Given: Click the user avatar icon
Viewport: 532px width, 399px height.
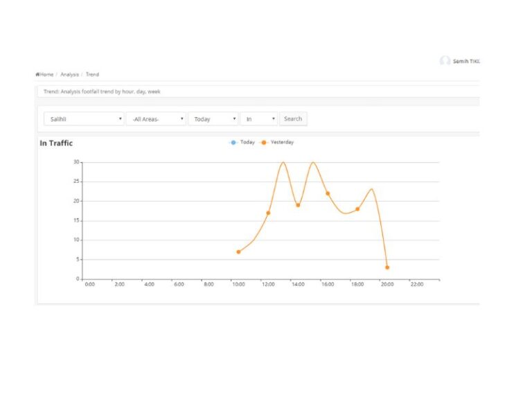Looking at the screenshot, I should (445, 61).
